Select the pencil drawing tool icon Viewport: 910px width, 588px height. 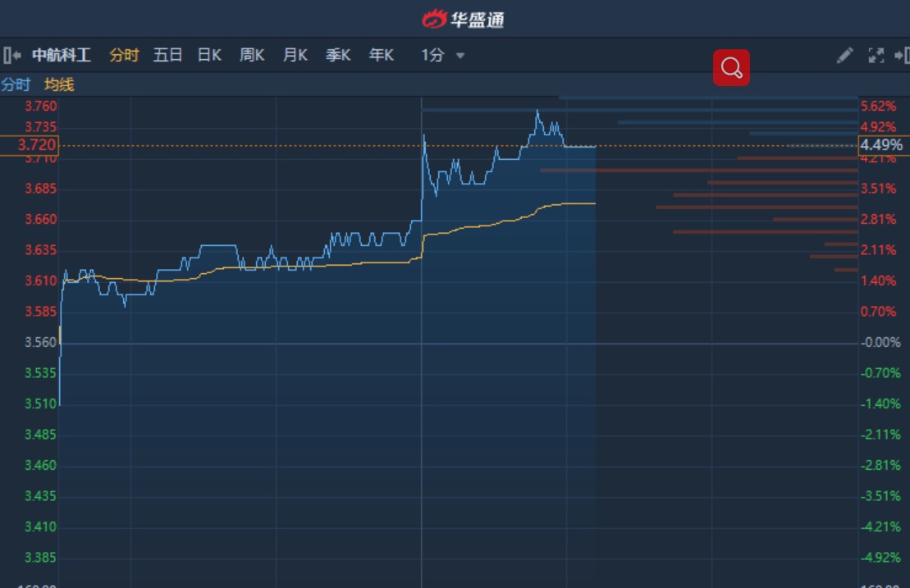coord(844,56)
